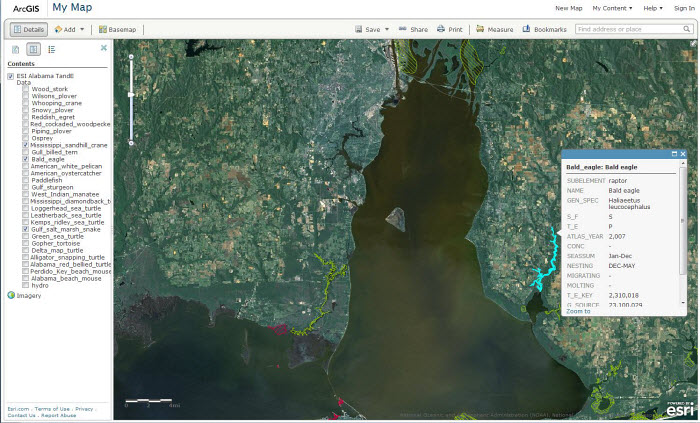Uncheck the Gulf_salt_marsh_snake layer

(x=25, y=229)
